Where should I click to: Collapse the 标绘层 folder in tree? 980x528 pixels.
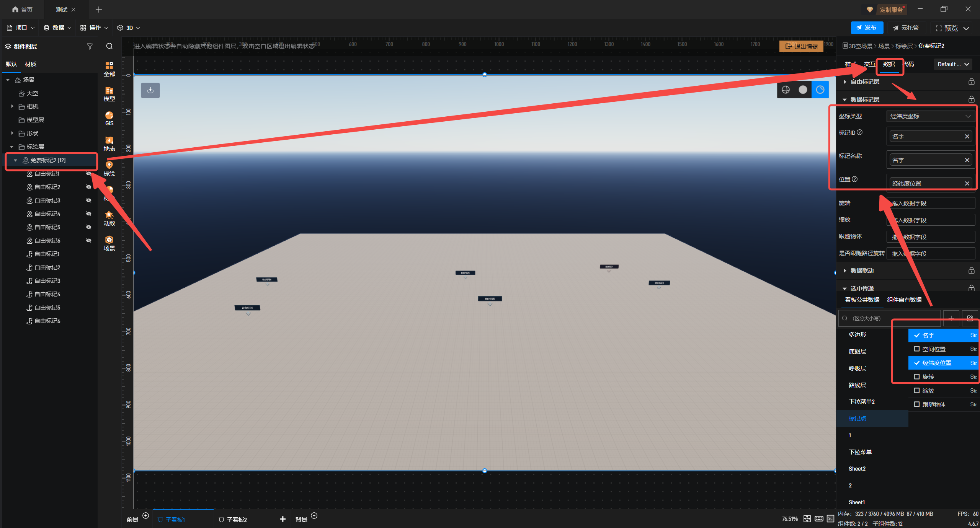[x=12, y=147]
